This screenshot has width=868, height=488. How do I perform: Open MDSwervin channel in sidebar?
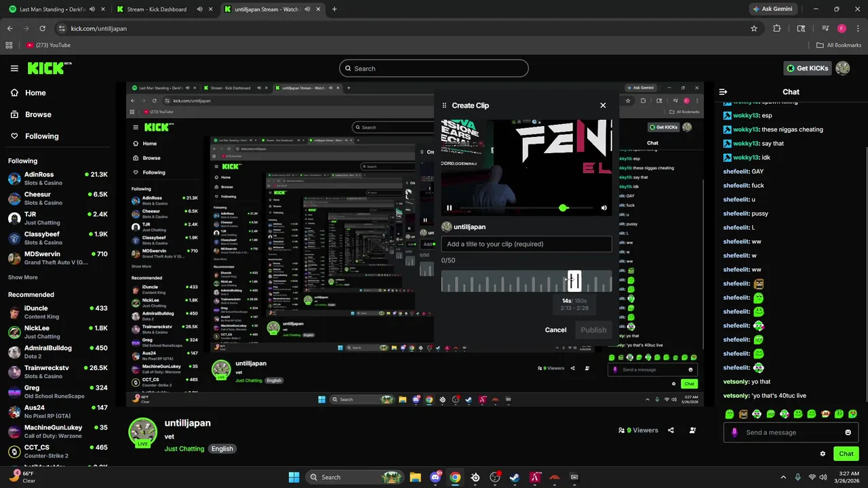point(58,258)
